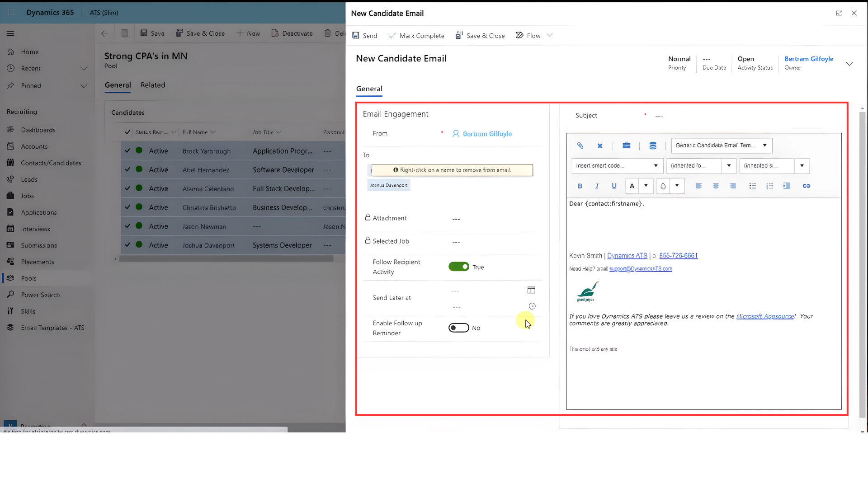Screen dimensions: 868x488
Task: Open the inherited font dropdown
Action: 702,166
